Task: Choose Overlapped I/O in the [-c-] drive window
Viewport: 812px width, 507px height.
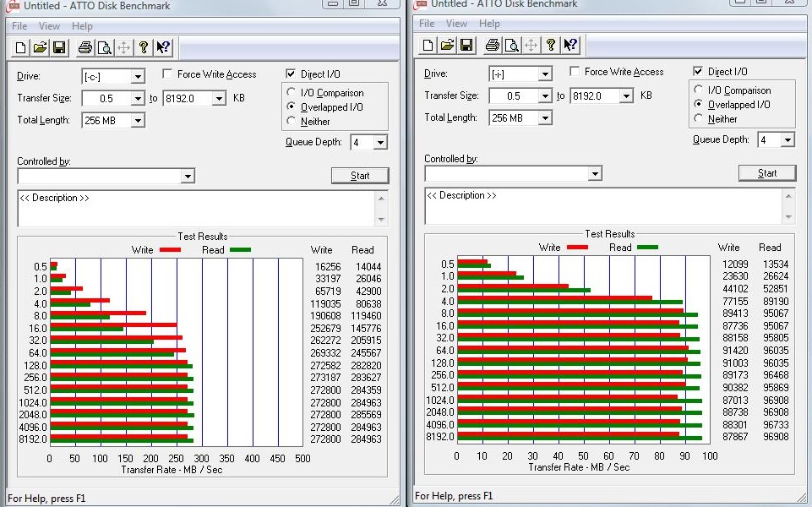Action: coord(291,106)
